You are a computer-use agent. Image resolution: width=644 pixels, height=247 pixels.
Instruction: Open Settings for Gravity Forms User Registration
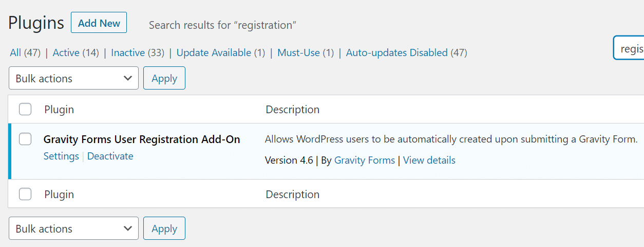click(61, 156)
